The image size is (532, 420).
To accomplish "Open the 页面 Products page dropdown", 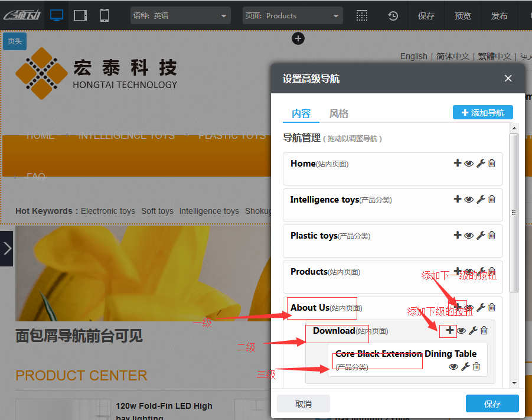I will click(292, 16).
